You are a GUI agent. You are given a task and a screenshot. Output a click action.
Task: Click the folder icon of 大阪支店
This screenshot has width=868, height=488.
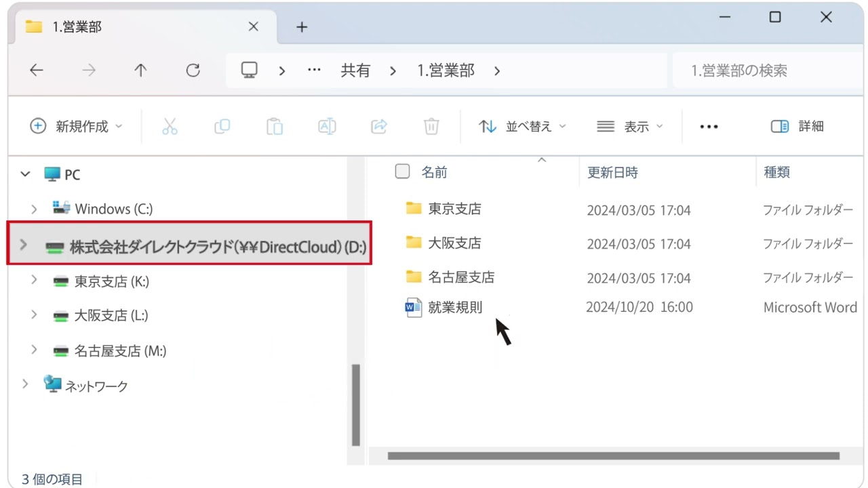(414, 242)
